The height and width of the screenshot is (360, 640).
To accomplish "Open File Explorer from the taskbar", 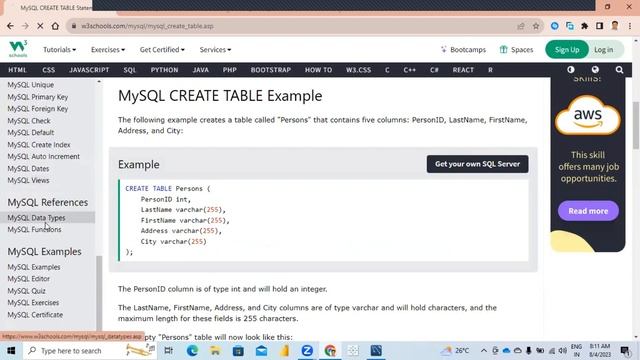I will pos(215,351).
